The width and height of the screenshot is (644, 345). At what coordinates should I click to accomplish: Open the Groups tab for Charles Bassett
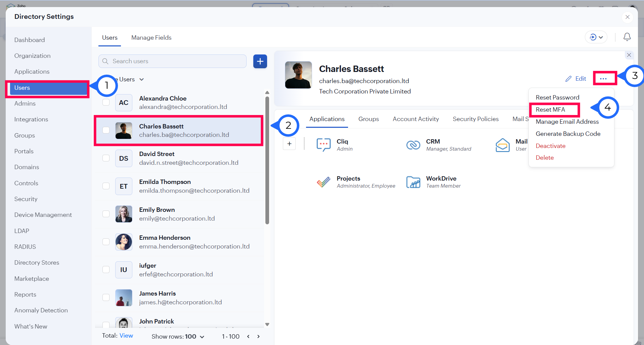(369, 119)
